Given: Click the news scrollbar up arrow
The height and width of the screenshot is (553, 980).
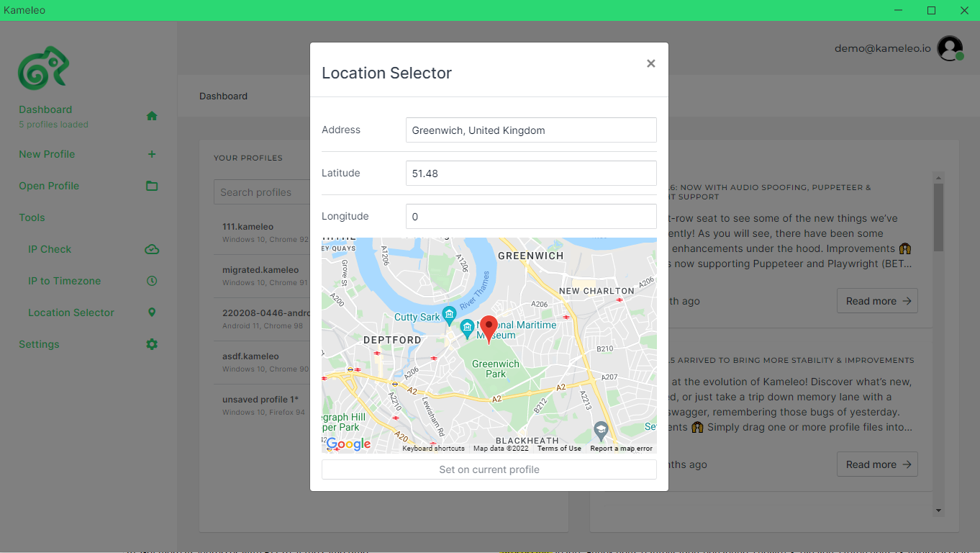Looking at the screenshot, I should click(x=938, y=177).
